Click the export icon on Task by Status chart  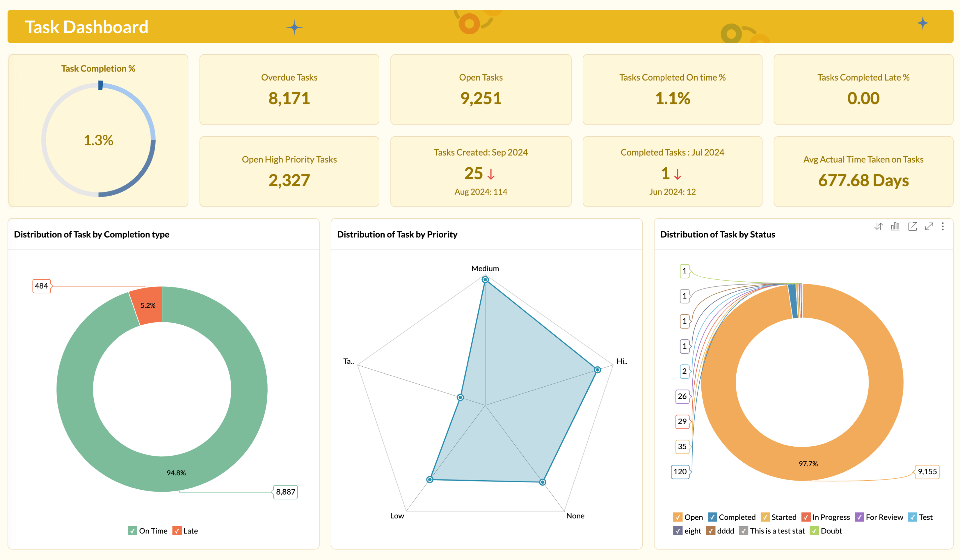(x=912, y=227)
